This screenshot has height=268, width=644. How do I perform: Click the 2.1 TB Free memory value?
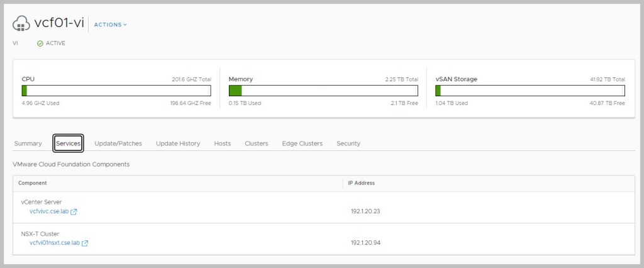pos(404,103)
